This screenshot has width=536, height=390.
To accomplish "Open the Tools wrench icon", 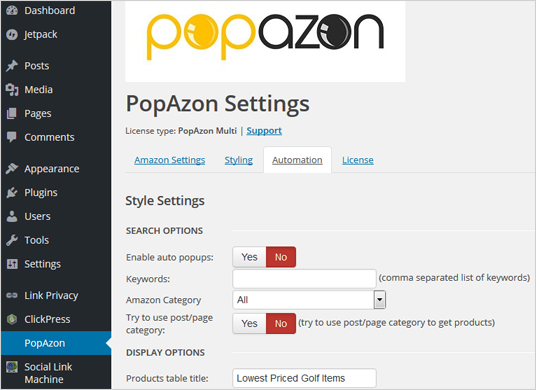I will (12, 240).
